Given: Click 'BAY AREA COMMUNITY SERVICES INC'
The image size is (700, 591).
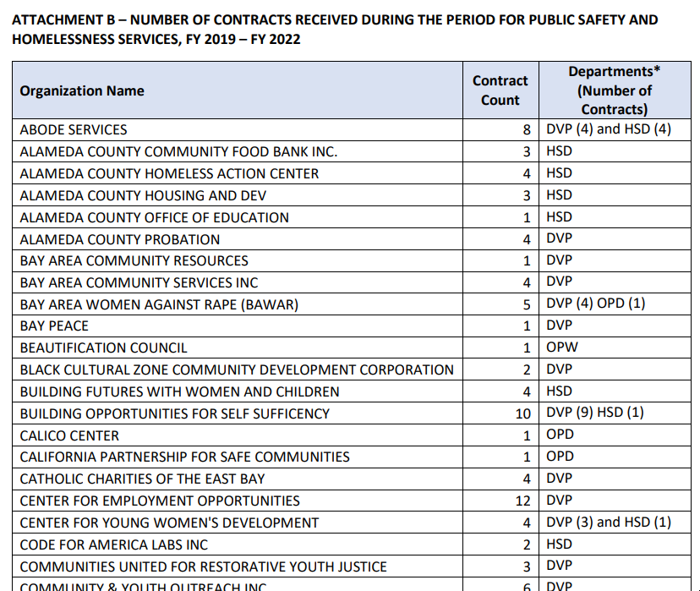Looking at the screenshot, I should click(139, 282).
